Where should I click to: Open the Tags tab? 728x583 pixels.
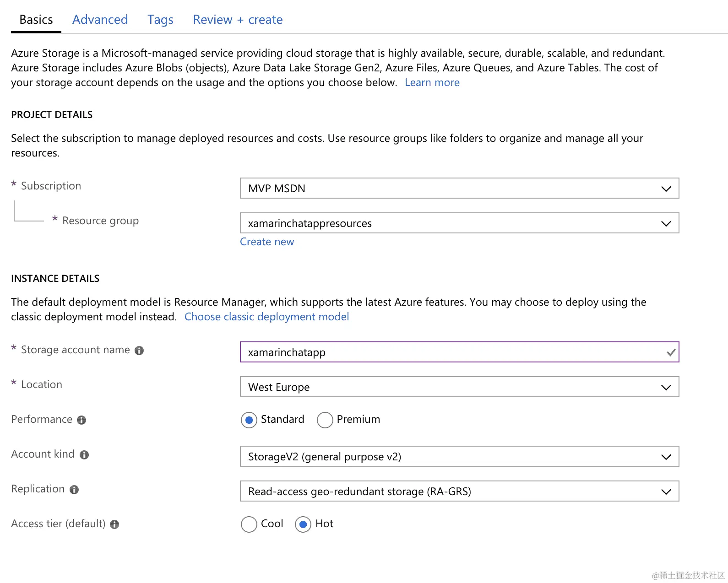(x=160, y=20)
